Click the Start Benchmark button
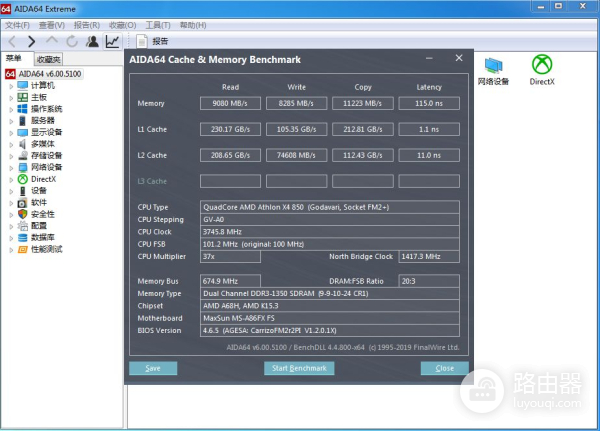The image size is (600, 431). pos(300,368)
